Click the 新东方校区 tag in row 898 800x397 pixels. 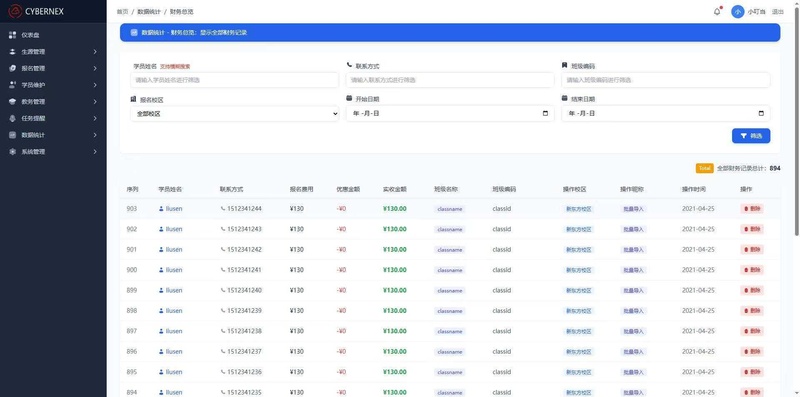pyautogui.click(x=578, y=311)
